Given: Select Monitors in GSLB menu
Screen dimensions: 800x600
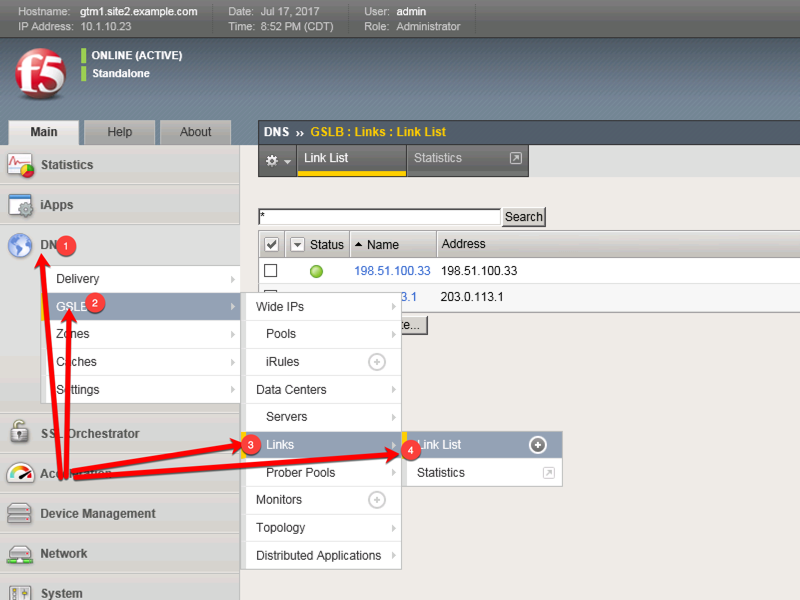Looking at the screenshot, I should coord(279,500).
